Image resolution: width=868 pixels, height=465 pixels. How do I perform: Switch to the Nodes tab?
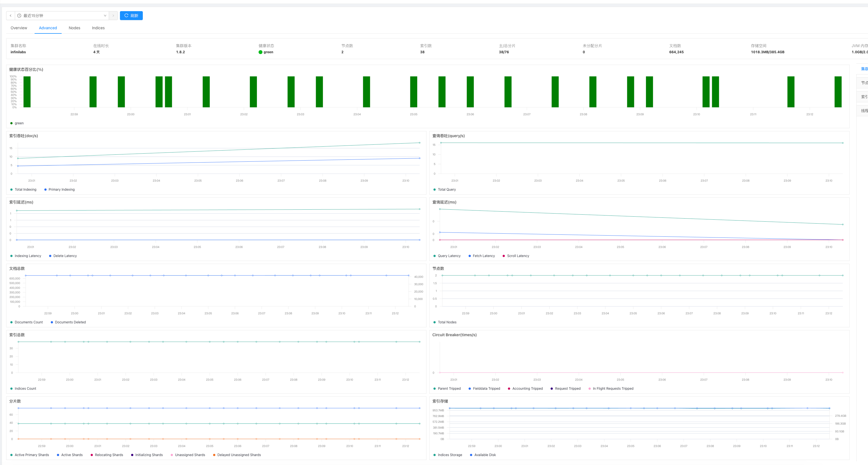point(74,28)
